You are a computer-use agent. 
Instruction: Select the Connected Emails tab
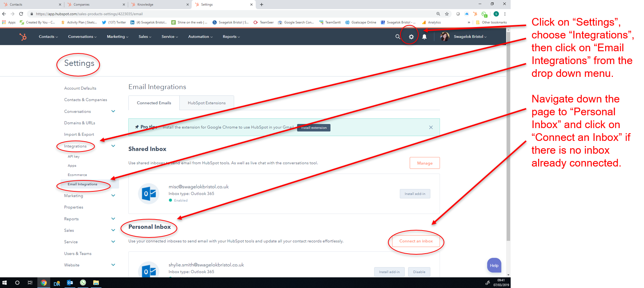154,103
